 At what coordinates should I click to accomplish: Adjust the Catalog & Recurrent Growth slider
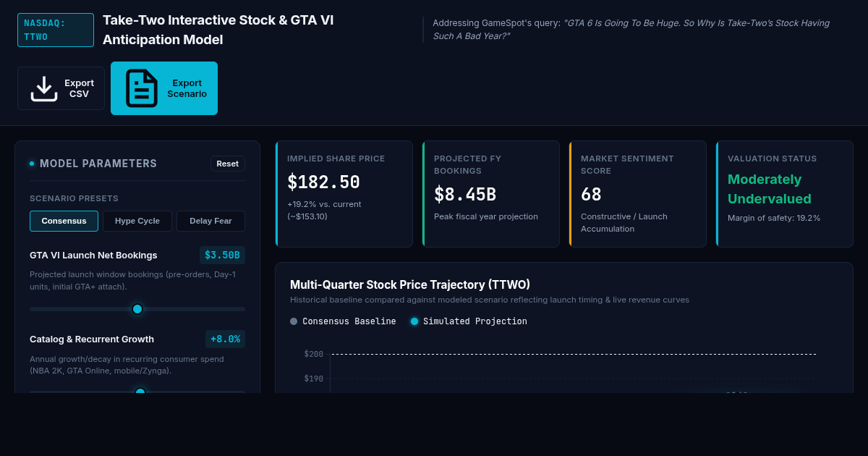pyautogui.click(x=137, y=392)
